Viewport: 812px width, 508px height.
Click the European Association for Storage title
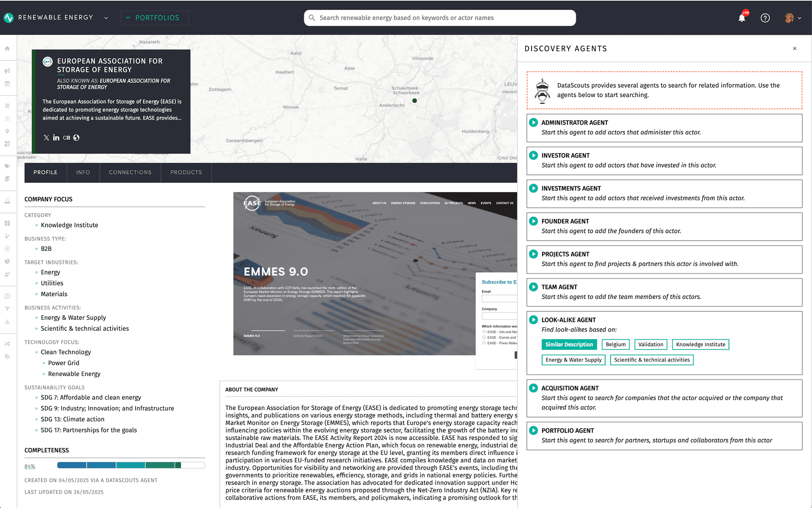point(110,65)
